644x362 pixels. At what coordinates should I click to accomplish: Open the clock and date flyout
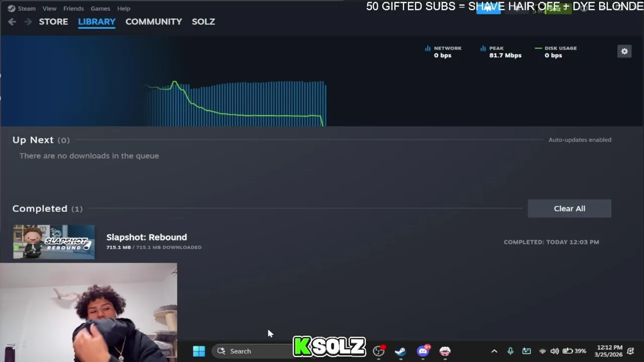[x=609, y=351]
